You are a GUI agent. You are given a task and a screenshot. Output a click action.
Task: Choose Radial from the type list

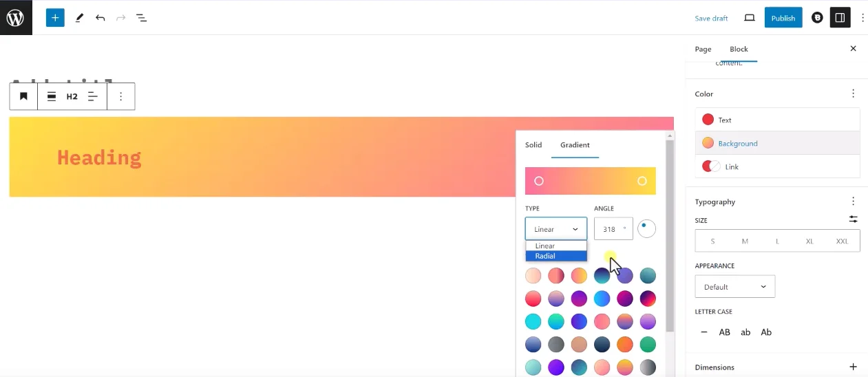point(555,256)
